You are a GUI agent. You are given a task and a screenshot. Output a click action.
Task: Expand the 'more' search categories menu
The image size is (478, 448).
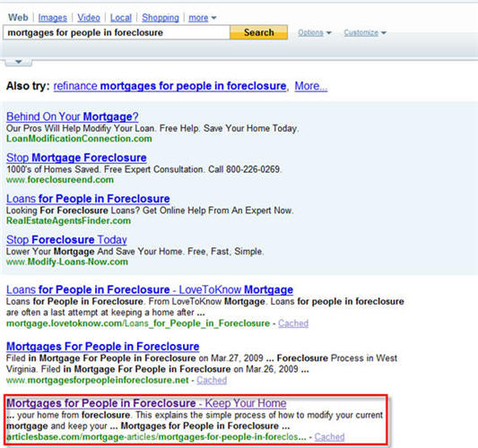tap(202, 18)
